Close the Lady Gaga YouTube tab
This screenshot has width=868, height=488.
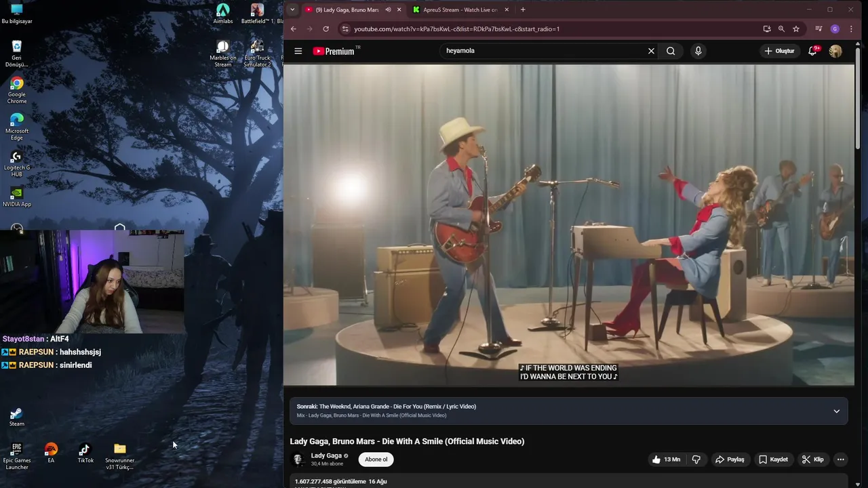pyautogui.click(x=399, y=9)
